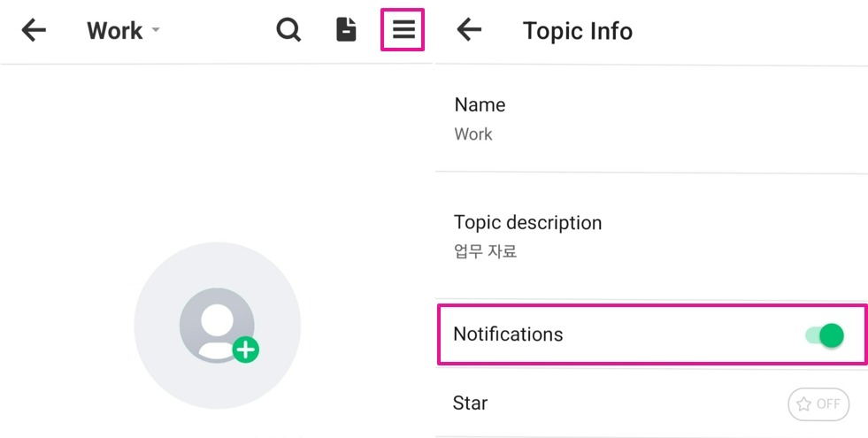The image size is (868, 438).
Task: Open the topic files document icon
Action: 346,30
